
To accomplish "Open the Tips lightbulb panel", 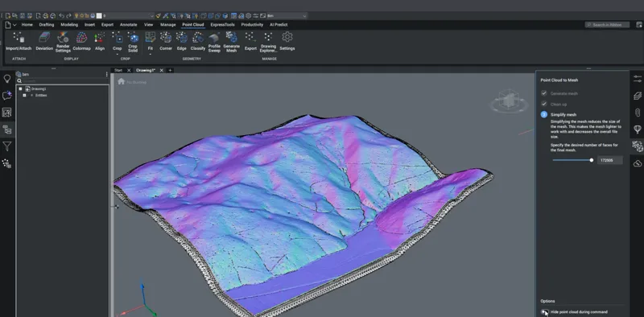I will [x=7, y=79].
